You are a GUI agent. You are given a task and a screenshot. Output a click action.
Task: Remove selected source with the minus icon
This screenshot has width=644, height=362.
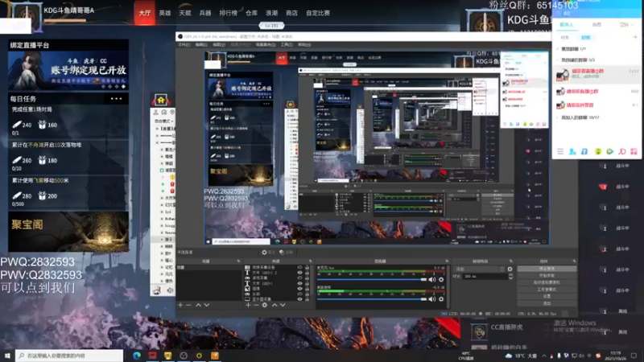(256, 305)
